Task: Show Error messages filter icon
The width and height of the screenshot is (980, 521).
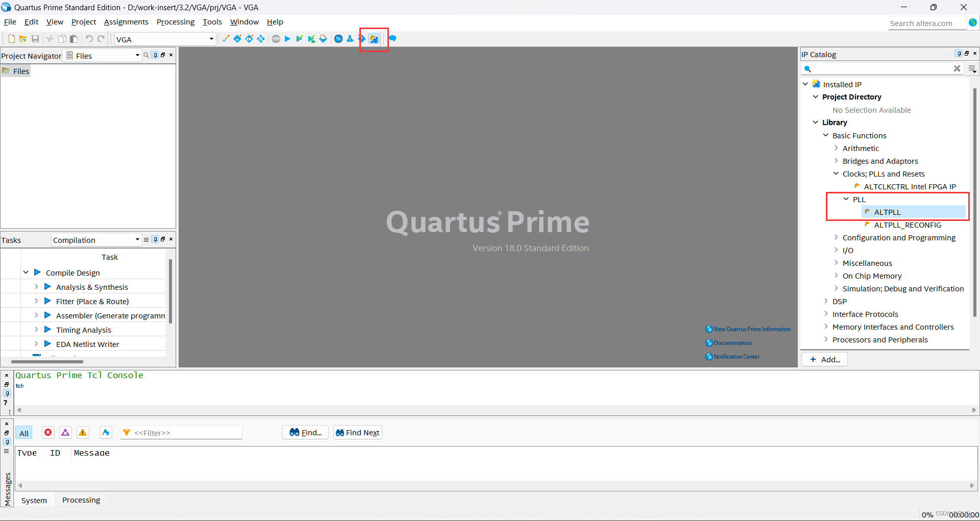Action: pos(48,433)
